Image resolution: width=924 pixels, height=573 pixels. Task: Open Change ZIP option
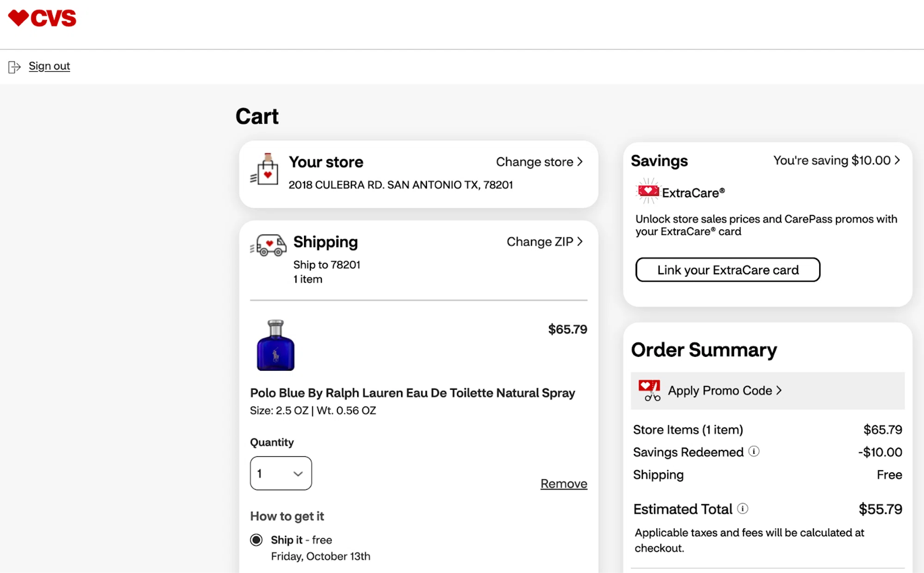545,241
